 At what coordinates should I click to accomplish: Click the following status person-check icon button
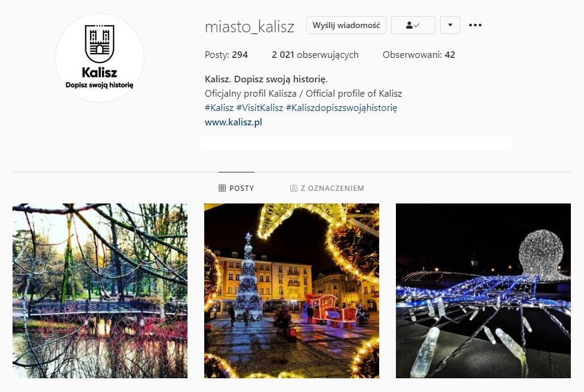pos(413,25)
